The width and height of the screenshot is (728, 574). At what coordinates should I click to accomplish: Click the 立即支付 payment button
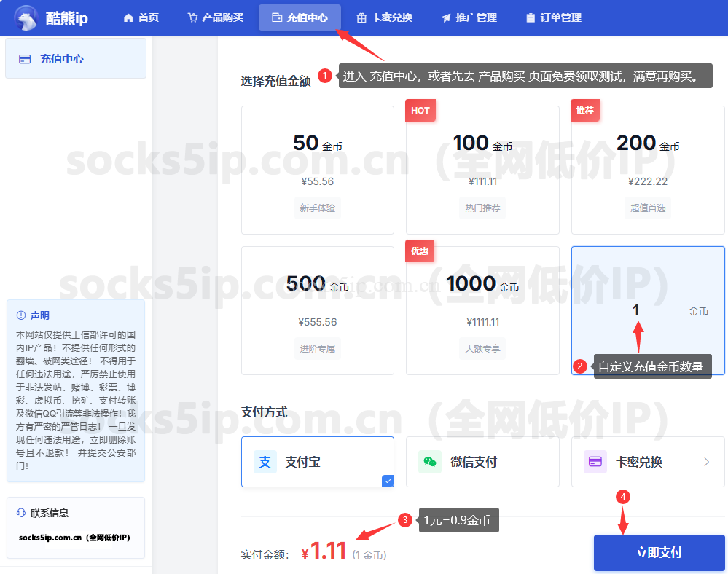pyautogui.click(x=659, y=552)
